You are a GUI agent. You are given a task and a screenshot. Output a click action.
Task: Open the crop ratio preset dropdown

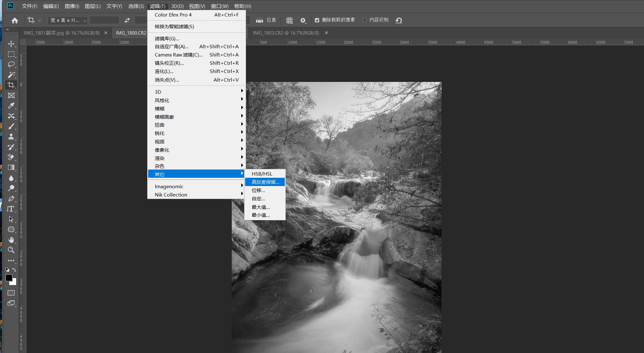[x=67, y=20]
